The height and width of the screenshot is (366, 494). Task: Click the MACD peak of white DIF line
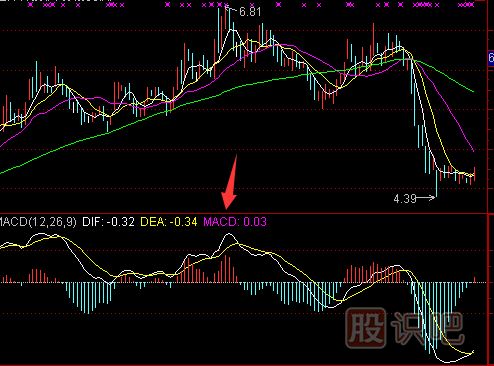229,235
